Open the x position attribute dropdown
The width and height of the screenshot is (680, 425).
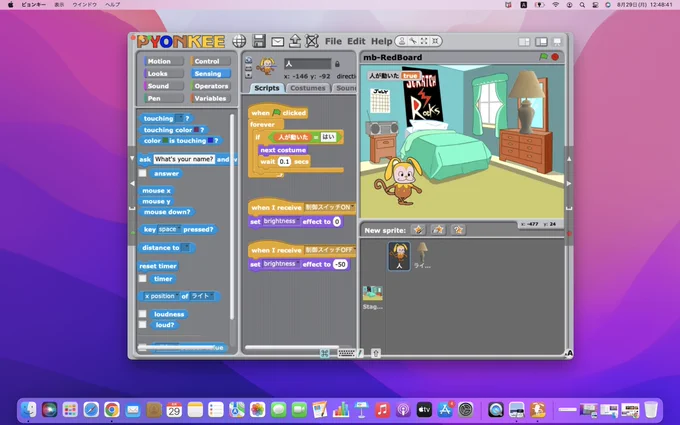[x=161, y=296]
